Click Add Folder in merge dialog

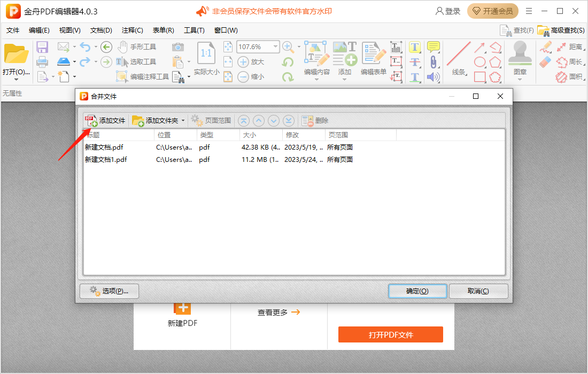pyautogui.click(x=155, y=121)
